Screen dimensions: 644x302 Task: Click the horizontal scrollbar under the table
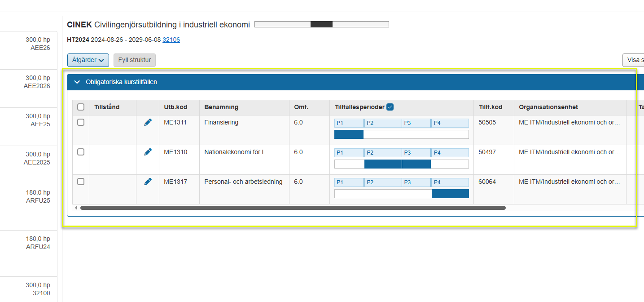293,208
